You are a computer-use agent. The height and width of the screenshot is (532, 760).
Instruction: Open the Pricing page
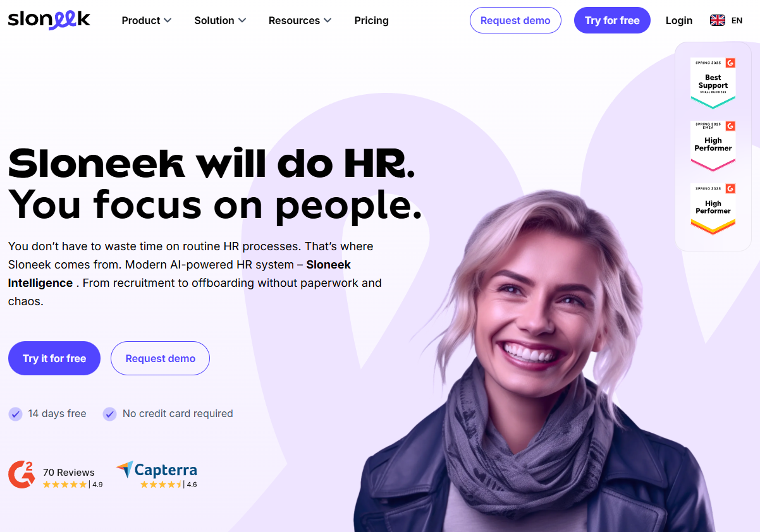(x=372, y=20)
